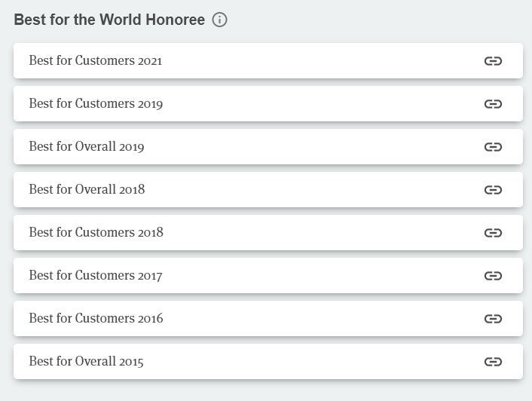
Task: Select the Best for Overall 2015 text
Action: pos(86,361)
